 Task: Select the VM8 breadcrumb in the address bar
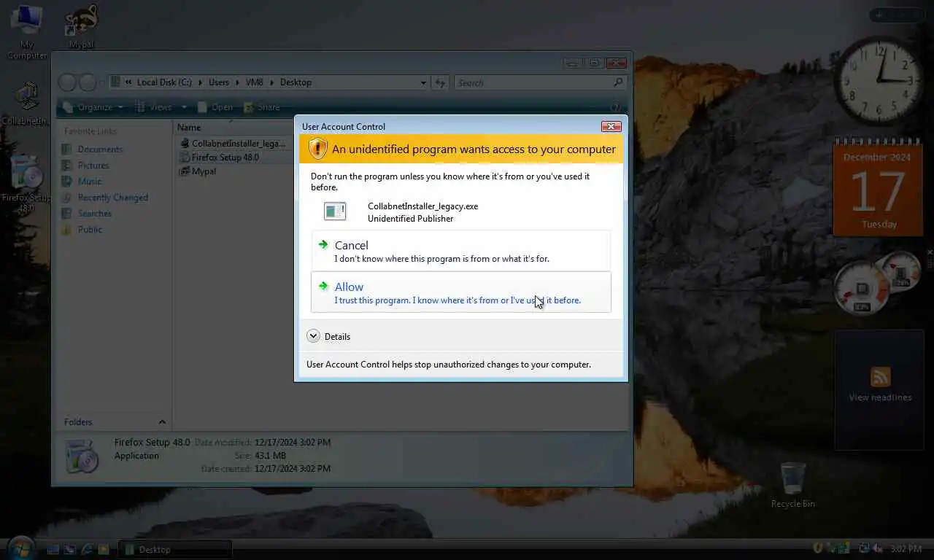[254, 82]
